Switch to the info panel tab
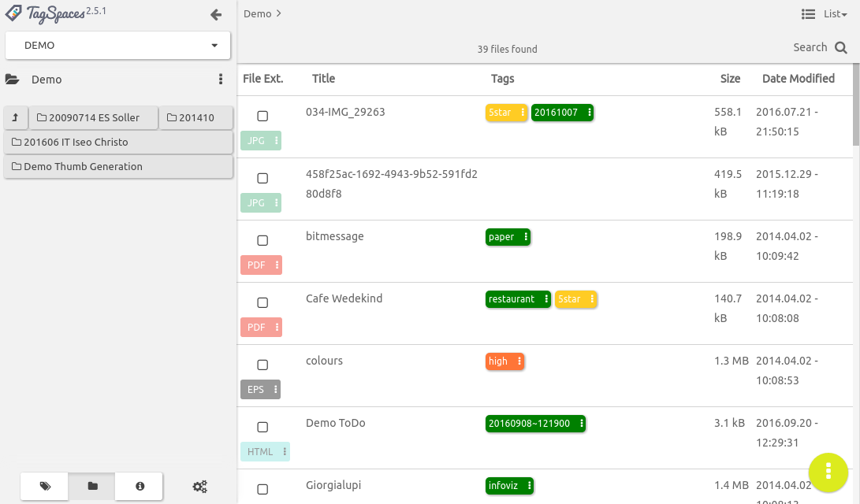This screenshot has height=504, width=860. pyautogui.click(x=140, y=487)
